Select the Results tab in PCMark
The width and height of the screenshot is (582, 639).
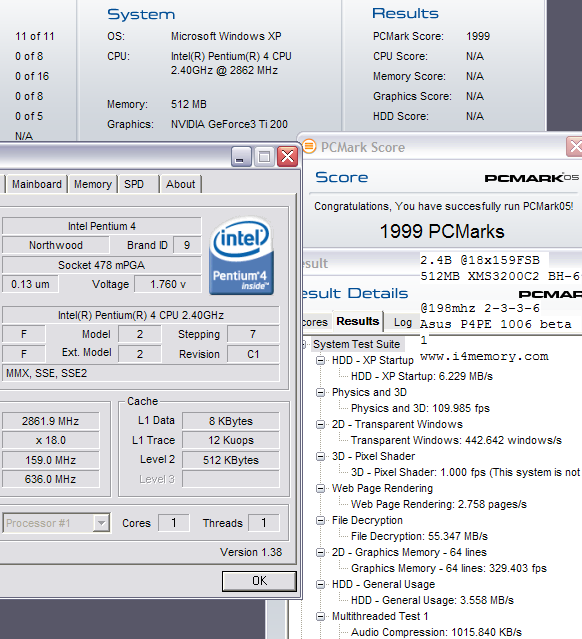[358, 322]
